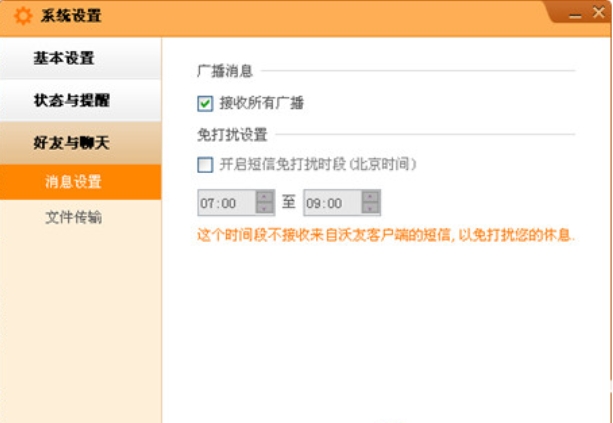
Task: Open the 状态与提醒 section
Action: (x=80, y=100)
